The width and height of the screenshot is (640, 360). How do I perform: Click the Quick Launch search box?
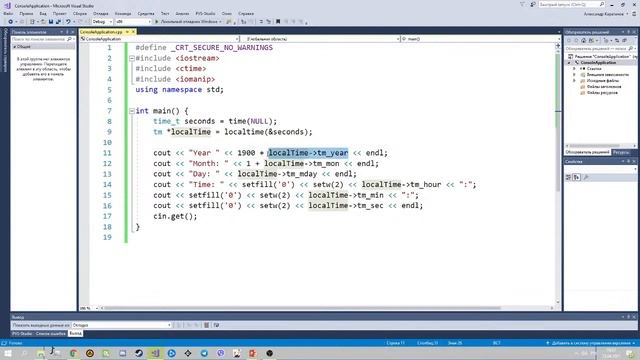click(571, 4)
